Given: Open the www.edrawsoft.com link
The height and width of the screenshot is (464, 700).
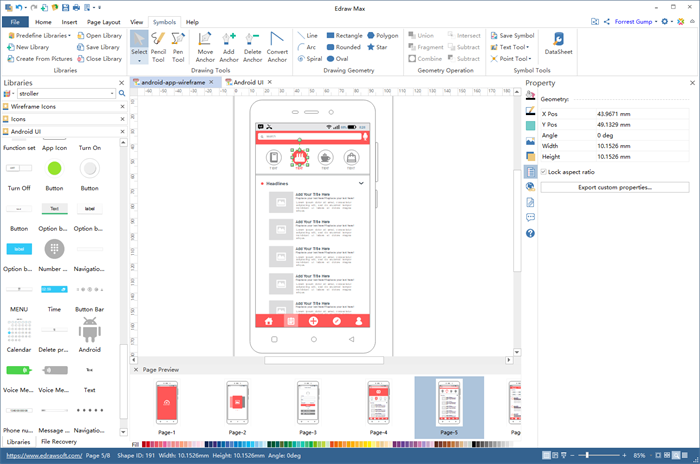Looking at the screenshot, I should [x=40, y=456].
